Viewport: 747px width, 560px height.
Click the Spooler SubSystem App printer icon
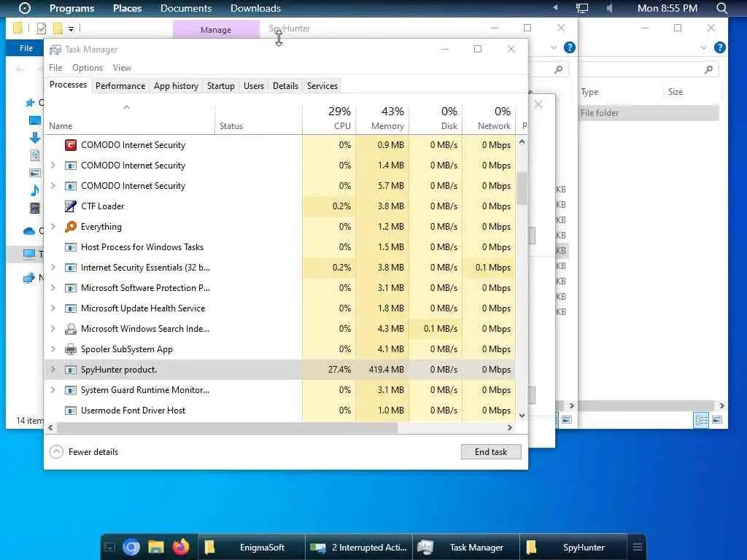tap(71, 349)
